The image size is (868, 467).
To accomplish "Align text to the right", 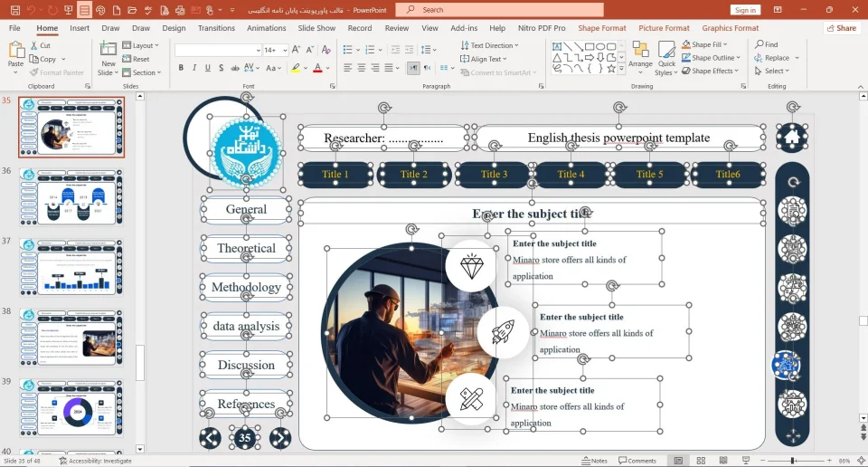I will tap(375, 68).
